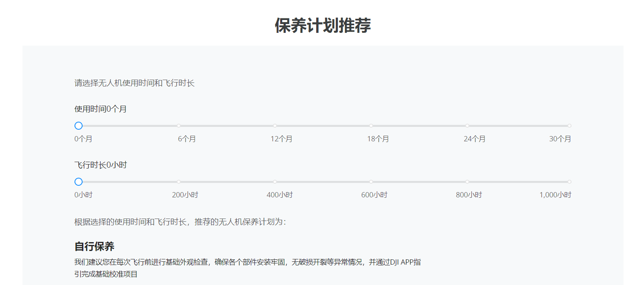Set flight duration to 400小时 mark
Screen dimensions: 644x285
point(275,182)
